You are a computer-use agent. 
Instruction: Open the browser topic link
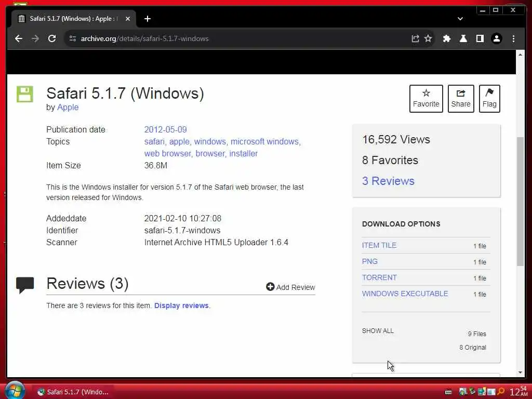[211, 153]
